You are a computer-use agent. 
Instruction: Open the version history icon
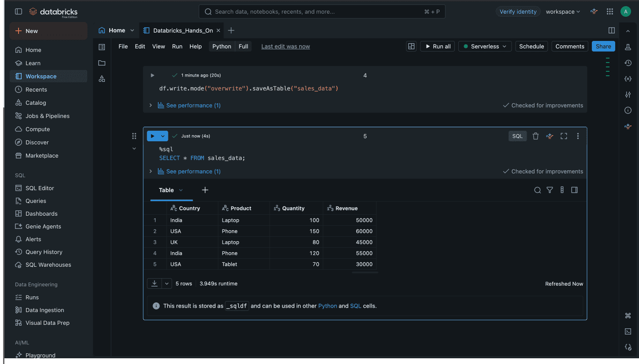click(628, 63)
